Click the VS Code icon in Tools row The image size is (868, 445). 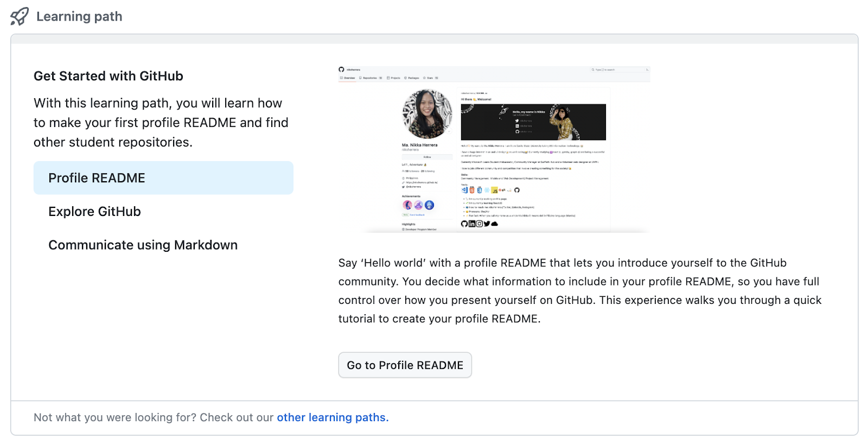(x=464, y=190)
